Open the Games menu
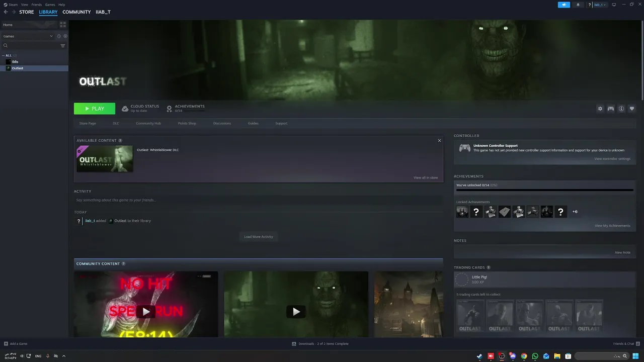Screen dimensions: 644x362 click(50, 5)
